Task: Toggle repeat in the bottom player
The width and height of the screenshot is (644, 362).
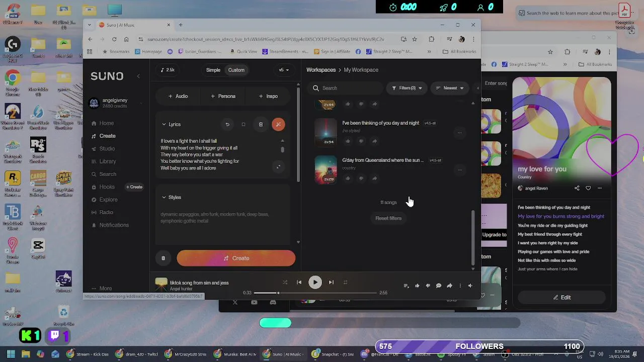Action: [x=345, y=283]
